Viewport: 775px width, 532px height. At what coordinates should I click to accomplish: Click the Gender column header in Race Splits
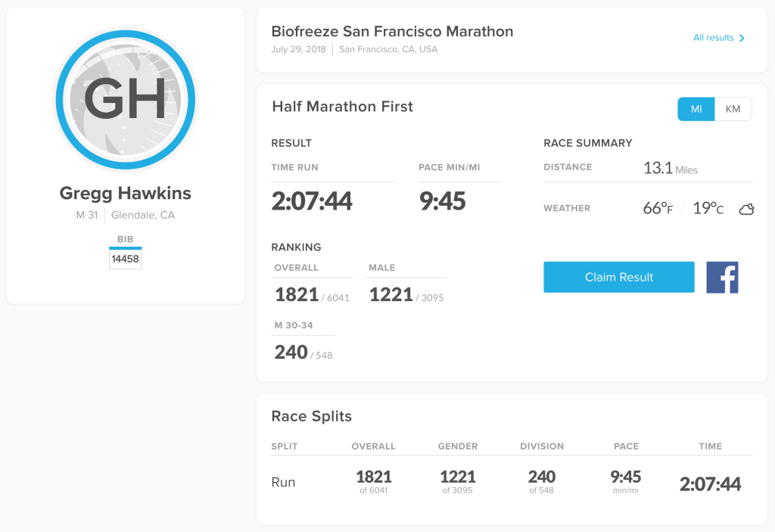[458, 446]
